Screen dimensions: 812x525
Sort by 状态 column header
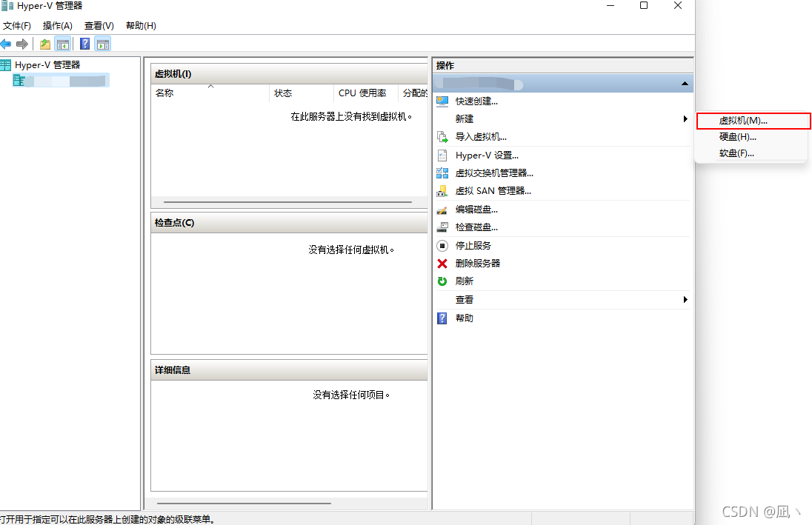point(302,93)
